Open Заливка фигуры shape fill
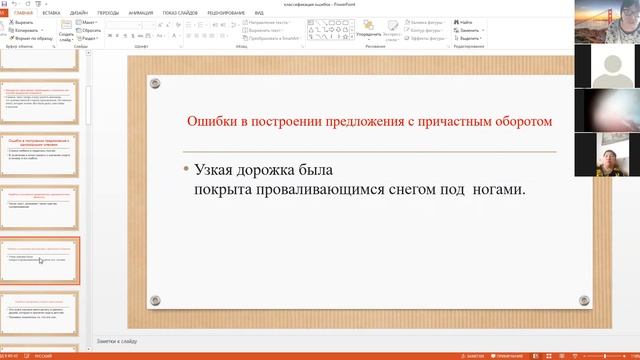The image size is (640, 360). click(424, 22)
